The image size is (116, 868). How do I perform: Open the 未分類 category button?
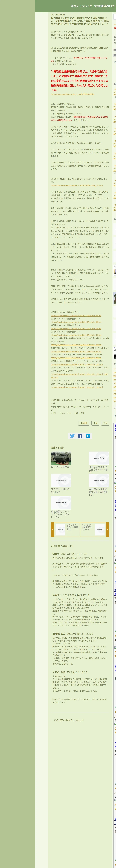point(84,423)
